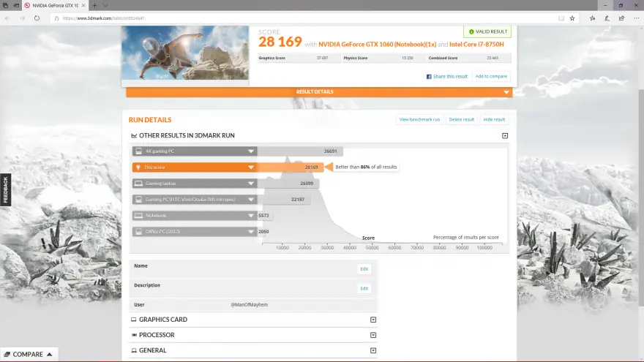This screenshot has height=362, width=644.
Task: Click the View benchmark run button
Action: coord(419,119)
